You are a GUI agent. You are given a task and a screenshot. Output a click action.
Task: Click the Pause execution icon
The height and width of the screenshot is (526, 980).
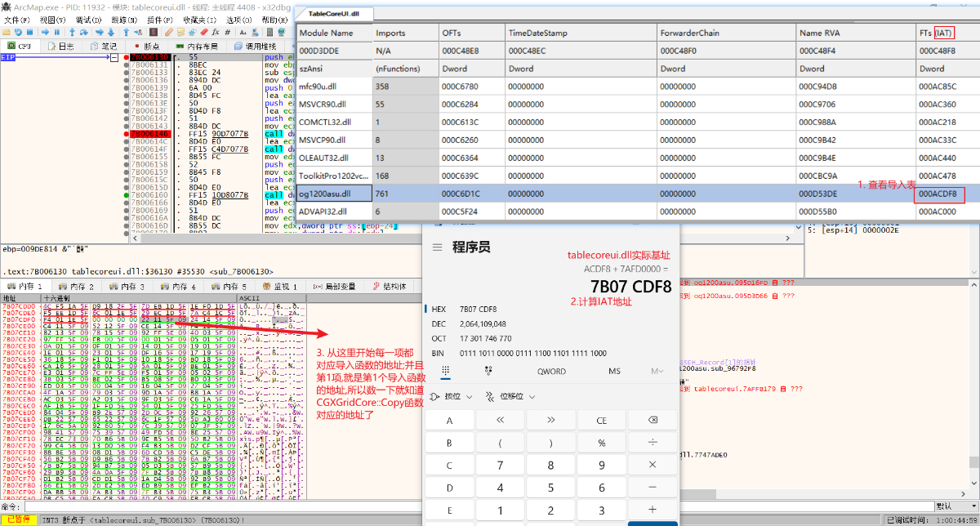point(57,33)
